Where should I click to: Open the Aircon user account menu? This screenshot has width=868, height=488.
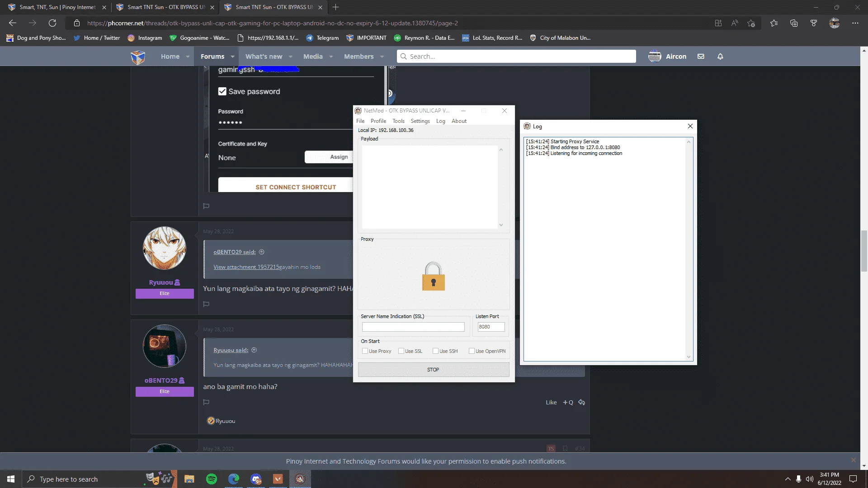(x=667, y=56)
